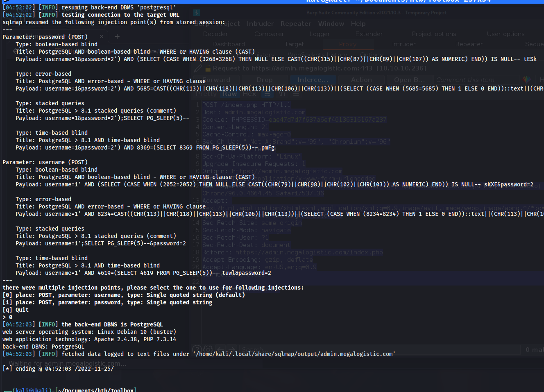This screenshot has width=544, height=392.
Task: Click 'POST /index.php HTTP/1.1' request line in Burp
Action: pyautogui.click(x=246, y=105)
